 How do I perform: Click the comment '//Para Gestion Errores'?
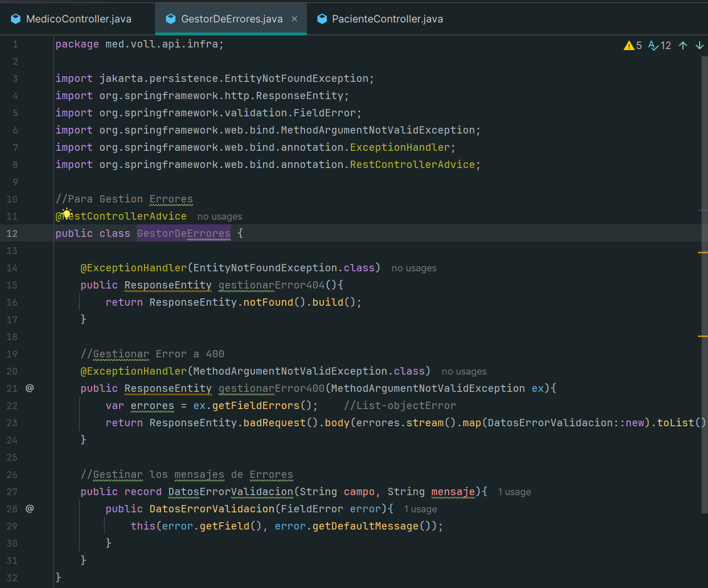click(124, 199)
